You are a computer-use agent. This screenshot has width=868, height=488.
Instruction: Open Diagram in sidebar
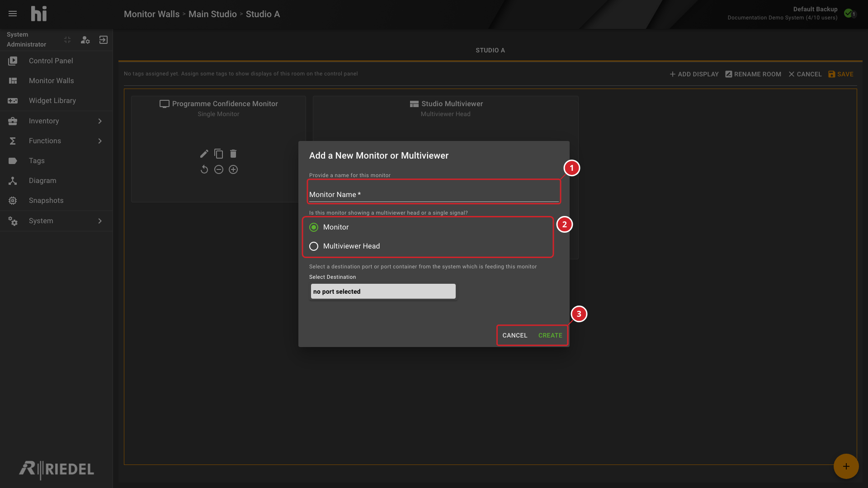(x=56, y=181)
